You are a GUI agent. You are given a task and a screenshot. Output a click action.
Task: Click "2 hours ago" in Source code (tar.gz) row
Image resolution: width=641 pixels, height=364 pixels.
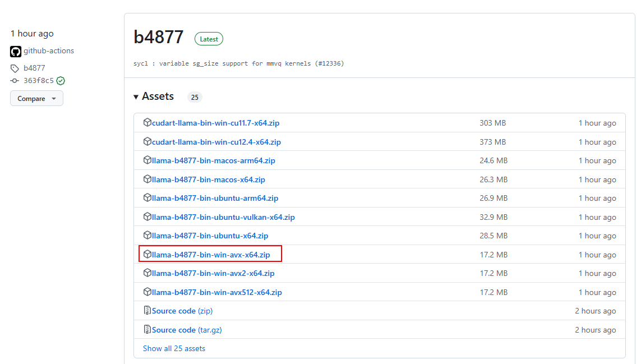point(595,330)
